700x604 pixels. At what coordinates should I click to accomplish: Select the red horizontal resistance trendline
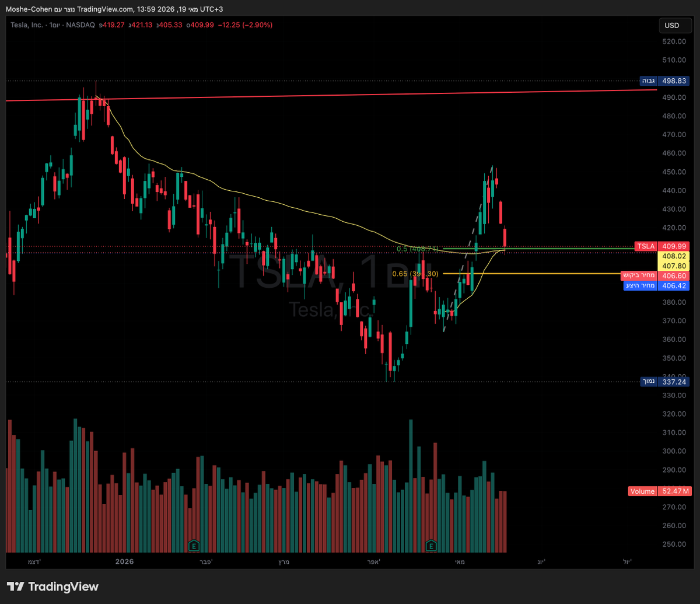331,95
